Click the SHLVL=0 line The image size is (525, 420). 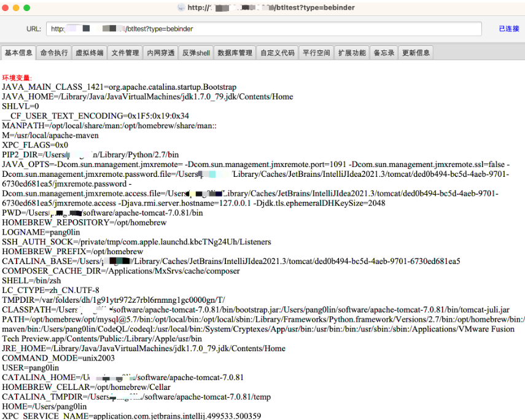click(20, 106)
